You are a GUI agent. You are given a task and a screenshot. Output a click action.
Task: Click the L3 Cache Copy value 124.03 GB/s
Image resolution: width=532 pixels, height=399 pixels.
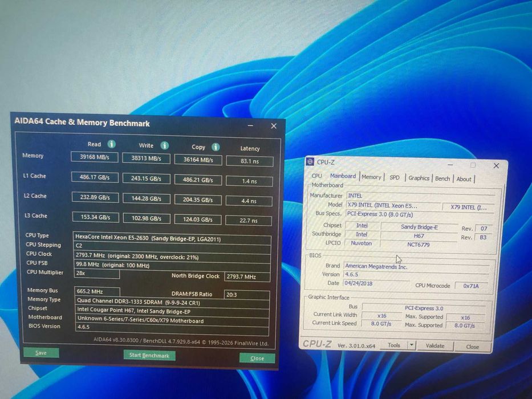click(x=198, y=219)
